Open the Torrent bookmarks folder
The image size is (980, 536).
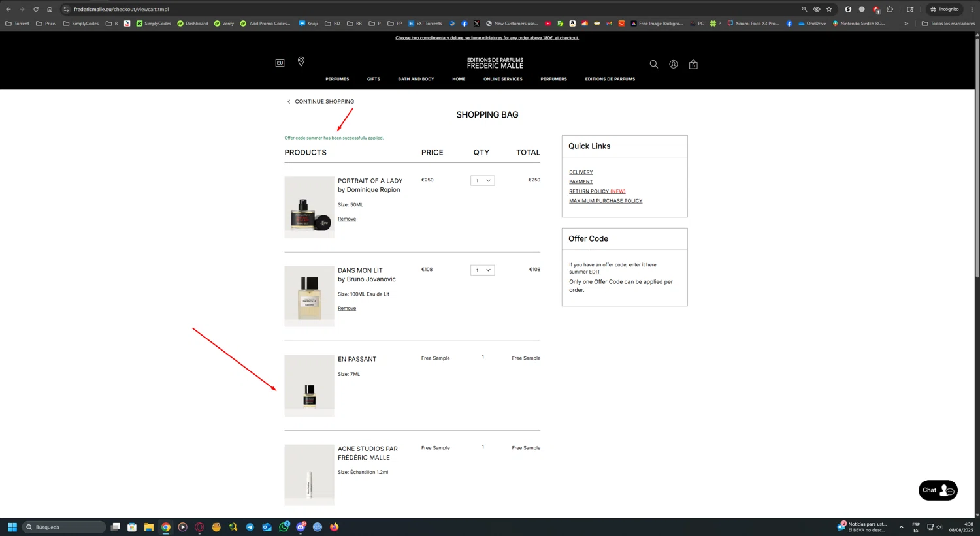(17, 24)
